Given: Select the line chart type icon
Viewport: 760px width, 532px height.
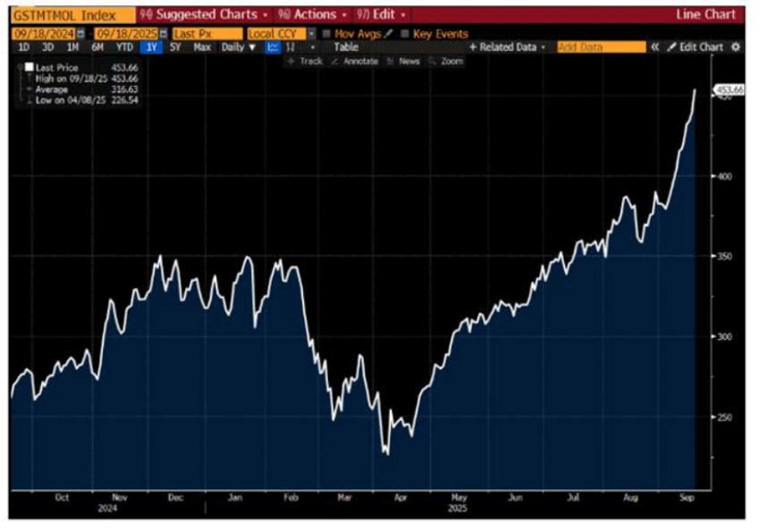Looking at the screenshot, I should (274, 47).
